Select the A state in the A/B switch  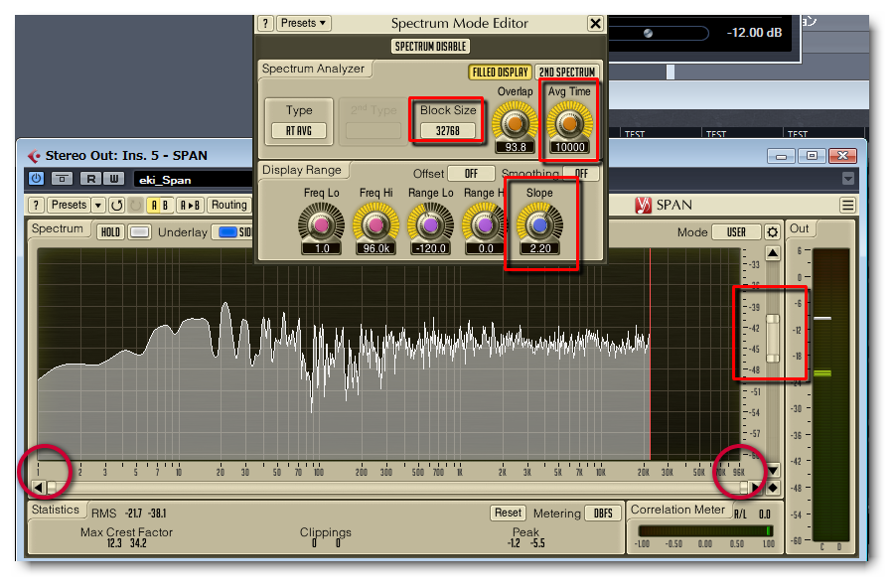click(154, 206)
